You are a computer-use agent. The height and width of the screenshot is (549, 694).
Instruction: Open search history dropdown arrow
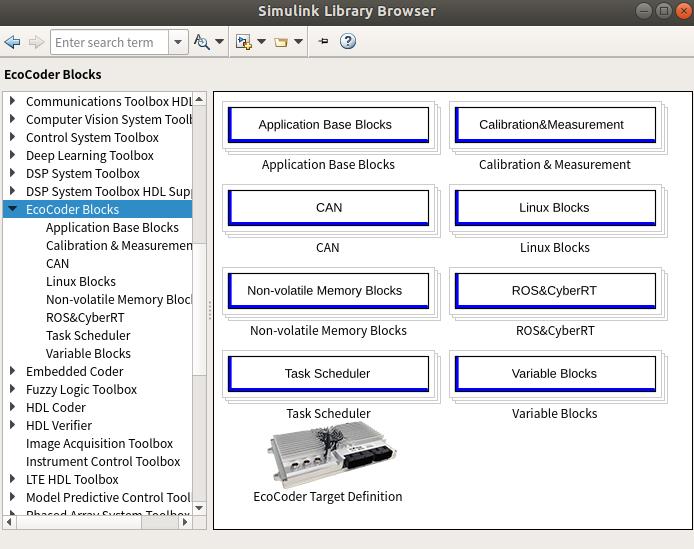pyautogui.click(x=178, y=43)
